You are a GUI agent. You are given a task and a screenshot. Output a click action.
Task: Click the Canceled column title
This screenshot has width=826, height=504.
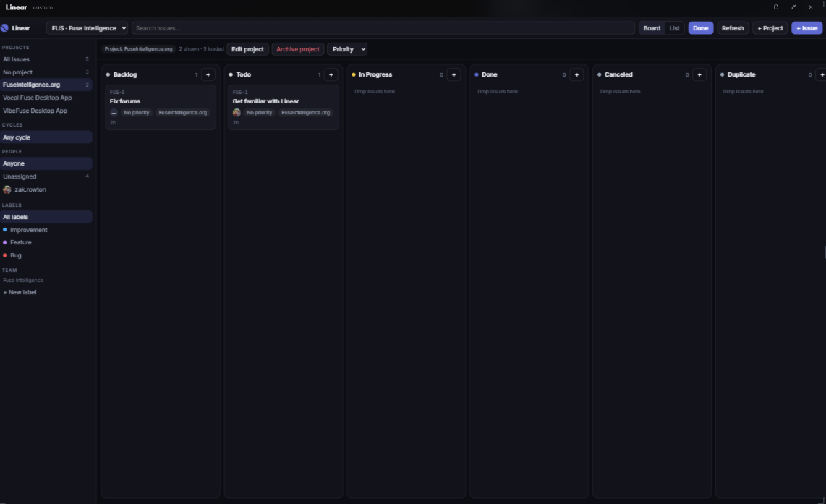(618, 74)
